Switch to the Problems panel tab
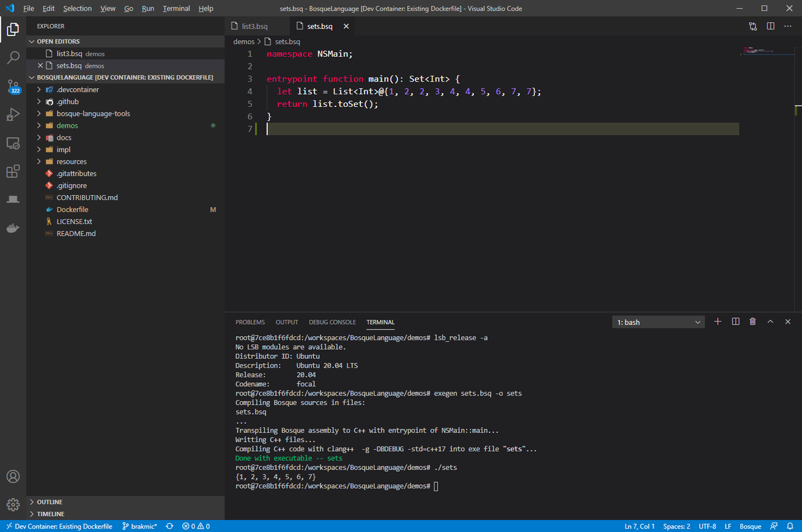 [250, 322]
